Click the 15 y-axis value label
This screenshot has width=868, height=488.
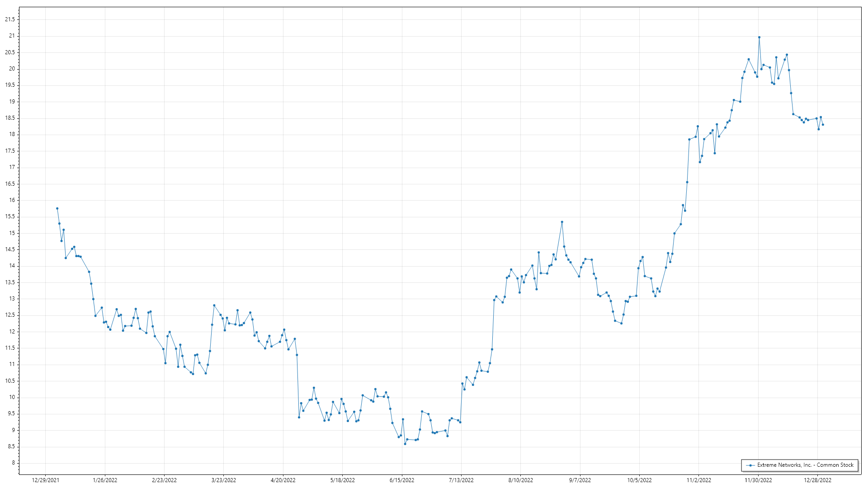[x=12, y=233]
